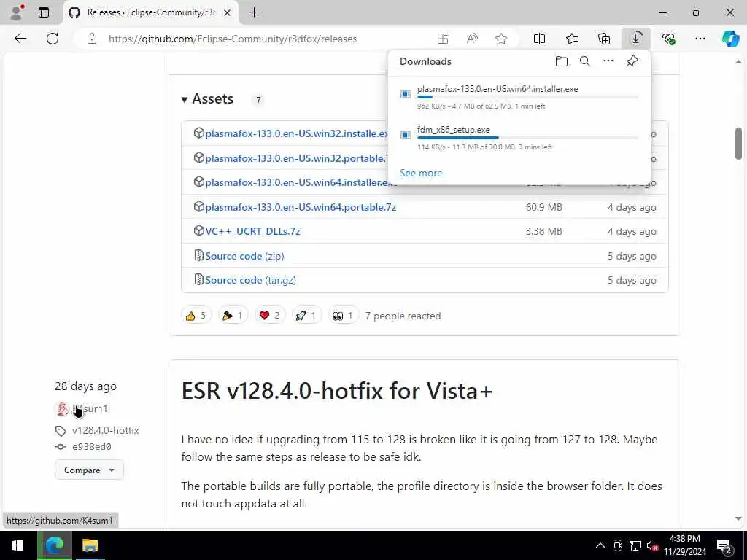Open K4sum1 author profile link

(x=90, y=408)
